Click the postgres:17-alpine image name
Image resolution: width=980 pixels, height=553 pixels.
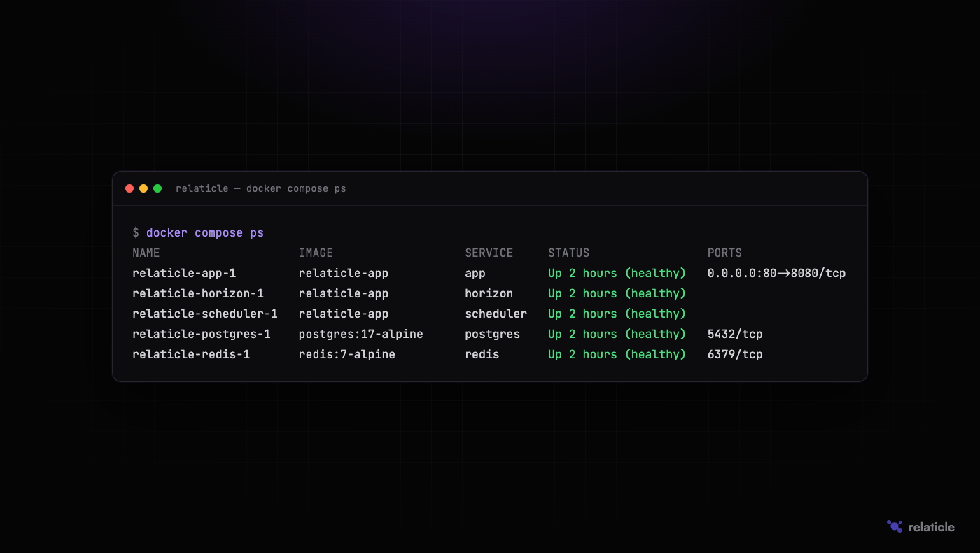[361, 334]
